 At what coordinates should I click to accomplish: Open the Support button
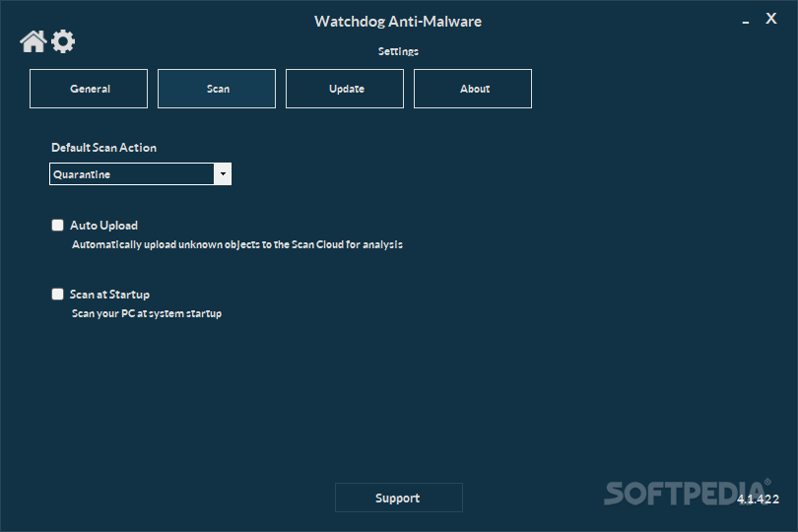(x=399, y=498)
